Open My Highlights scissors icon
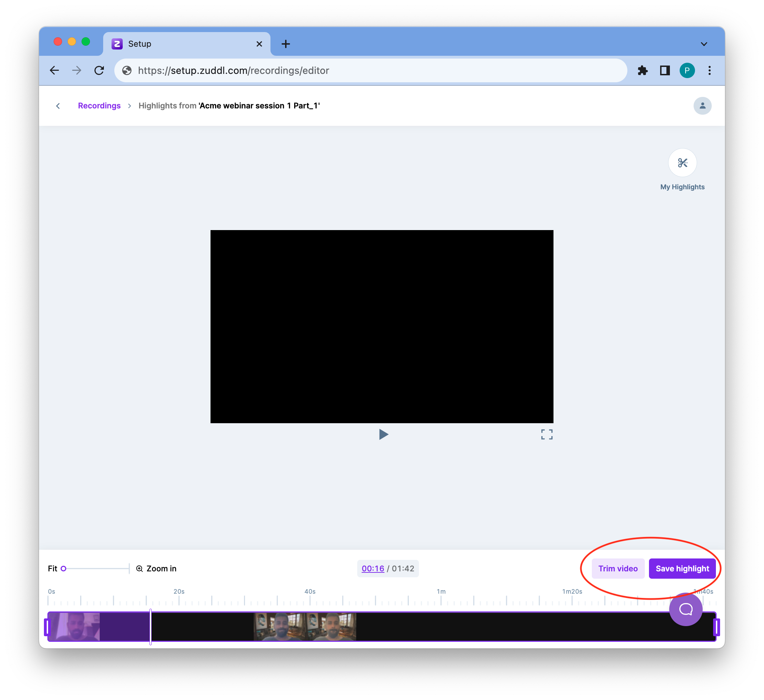This screenshot has width=764, height=700. [682, 163]
